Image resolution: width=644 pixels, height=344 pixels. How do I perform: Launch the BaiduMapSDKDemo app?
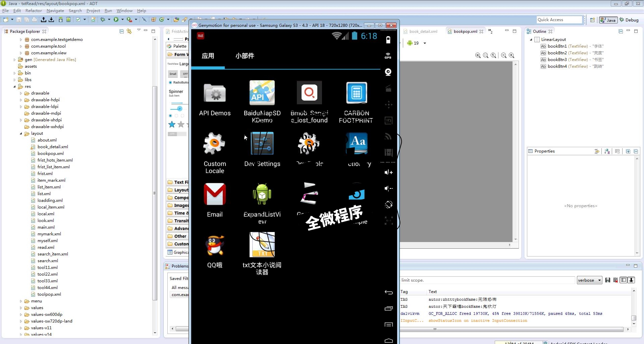click(262, 102)
